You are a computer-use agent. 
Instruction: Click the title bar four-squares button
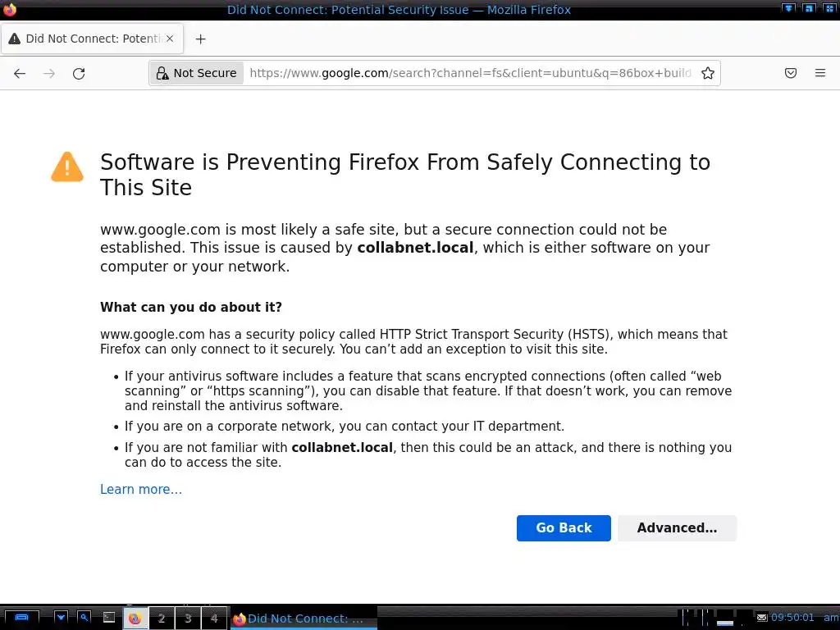[x=830, y=8]
